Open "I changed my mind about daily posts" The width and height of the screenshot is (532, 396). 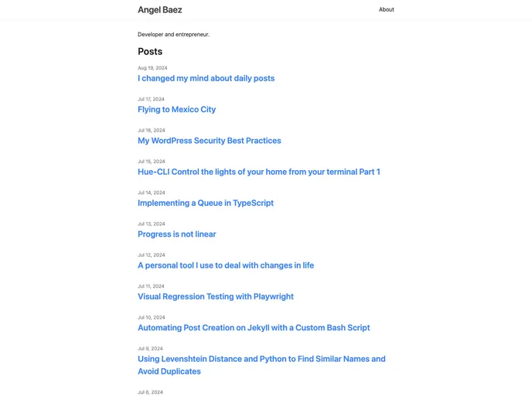pos(206,78)
